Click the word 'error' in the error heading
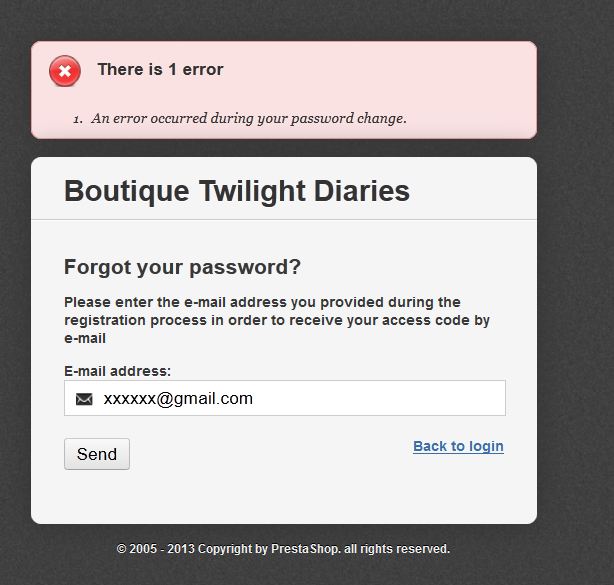614x585 pixels. pyautogui.click(x=203, y=69)
